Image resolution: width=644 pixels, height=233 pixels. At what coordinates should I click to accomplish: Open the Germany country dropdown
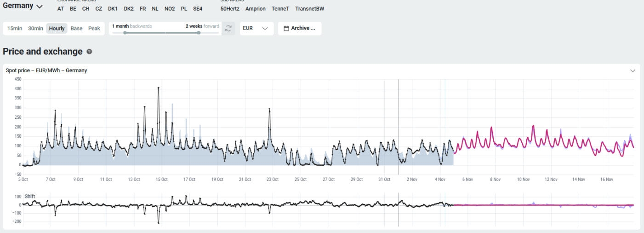coord(23,6)
